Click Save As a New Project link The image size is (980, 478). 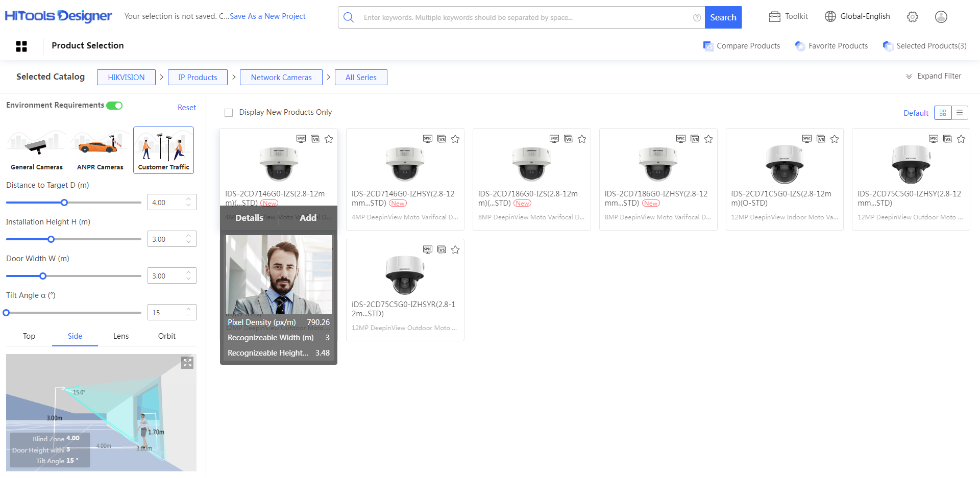[267, 16]
